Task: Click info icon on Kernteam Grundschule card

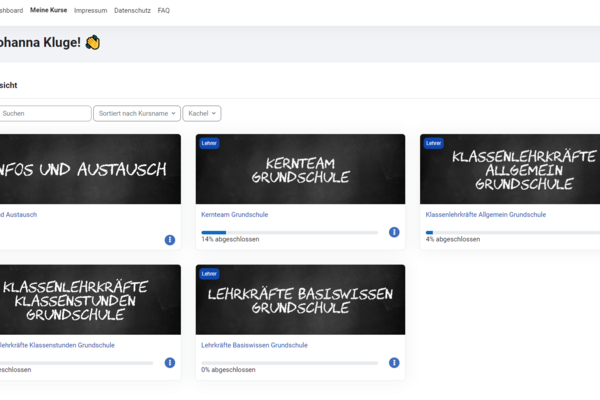Action: click(x=394, y=232)
